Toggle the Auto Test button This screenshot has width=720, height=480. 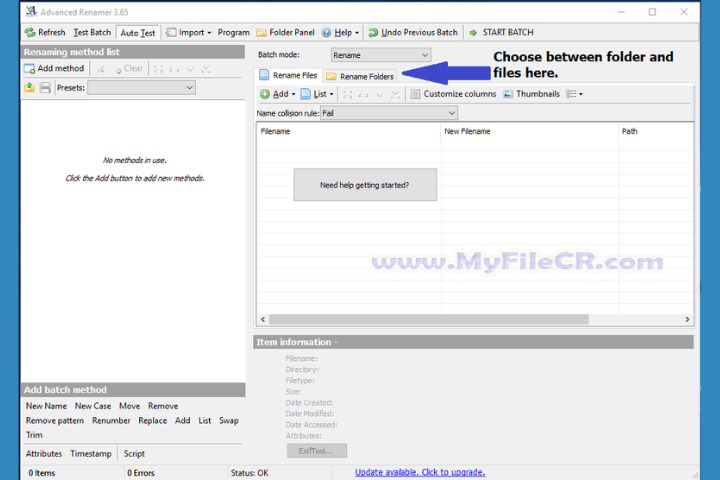point(137,33)
